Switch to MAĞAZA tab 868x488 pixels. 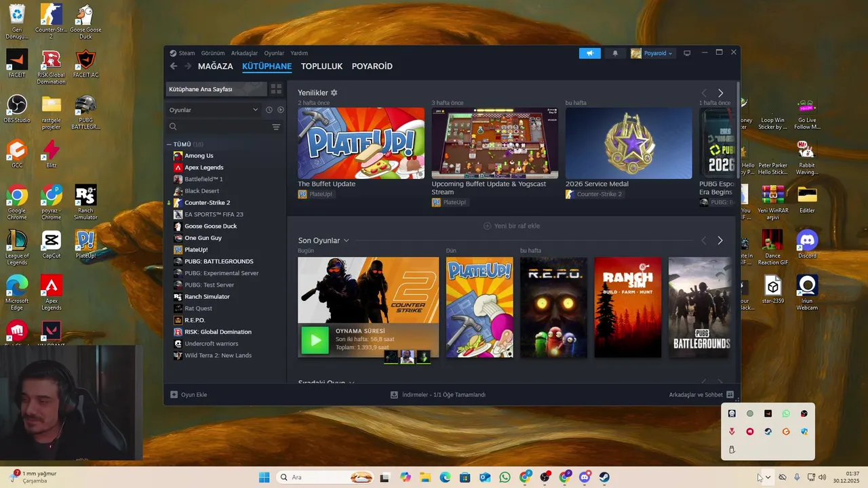click(215, 66)
